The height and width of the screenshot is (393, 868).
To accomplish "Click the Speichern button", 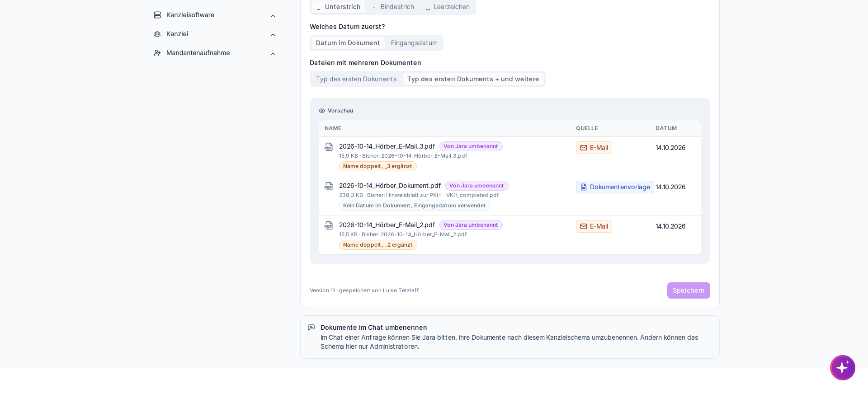I will tap(689, 290).
